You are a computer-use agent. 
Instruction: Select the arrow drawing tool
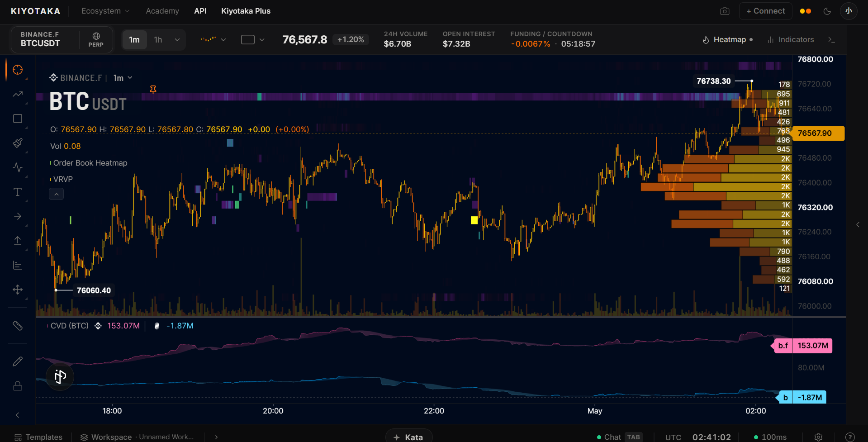(x=18, y=216)
